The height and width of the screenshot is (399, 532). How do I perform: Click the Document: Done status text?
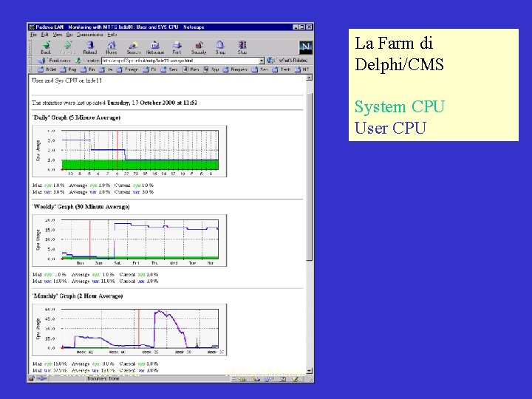click(103, 378)
